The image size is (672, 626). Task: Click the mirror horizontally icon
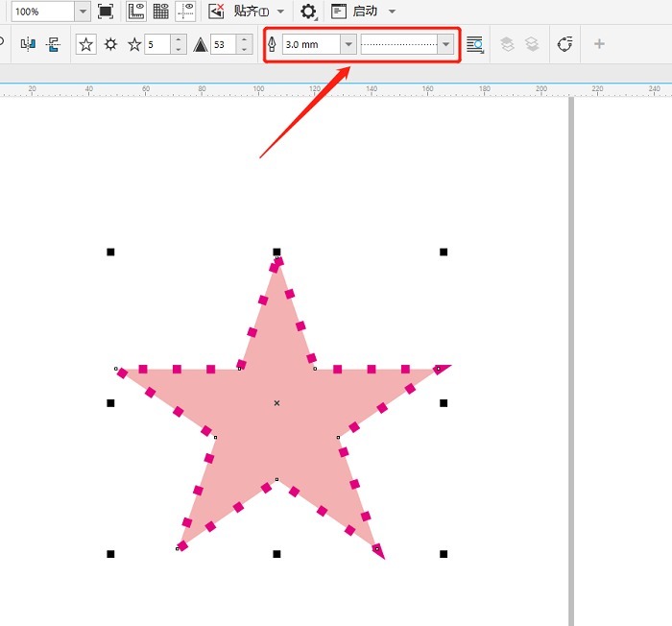click(x=28, y=44)
